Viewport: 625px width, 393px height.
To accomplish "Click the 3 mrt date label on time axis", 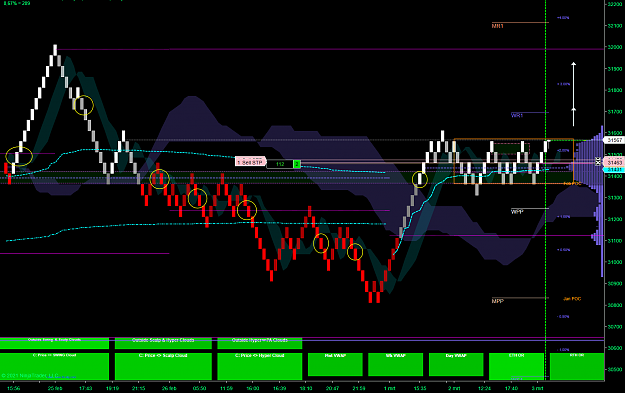I will (x=537, y=388).
